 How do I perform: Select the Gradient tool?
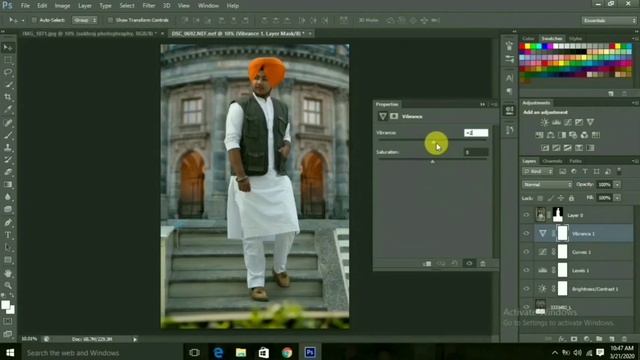[x=8, y=184]
